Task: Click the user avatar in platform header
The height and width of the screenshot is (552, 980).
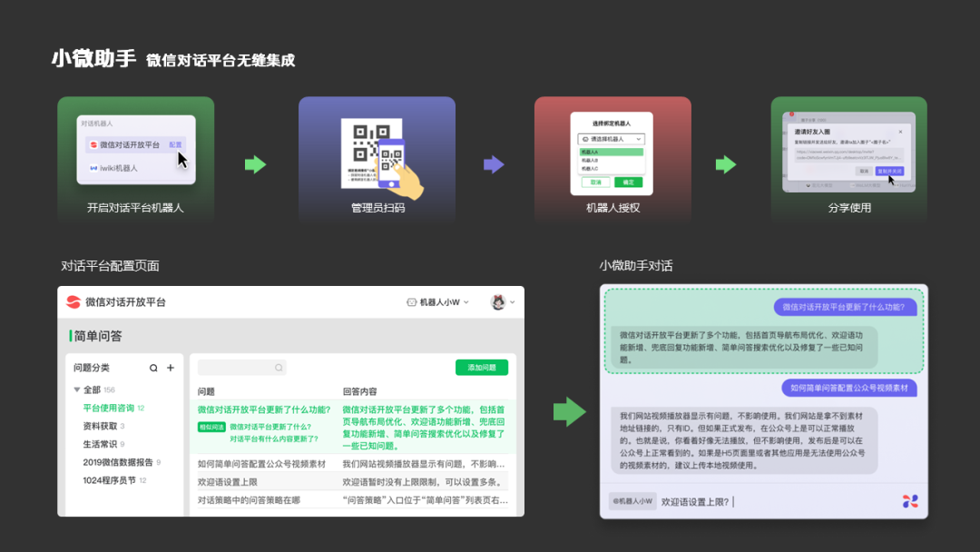Action: click(498, 302)
